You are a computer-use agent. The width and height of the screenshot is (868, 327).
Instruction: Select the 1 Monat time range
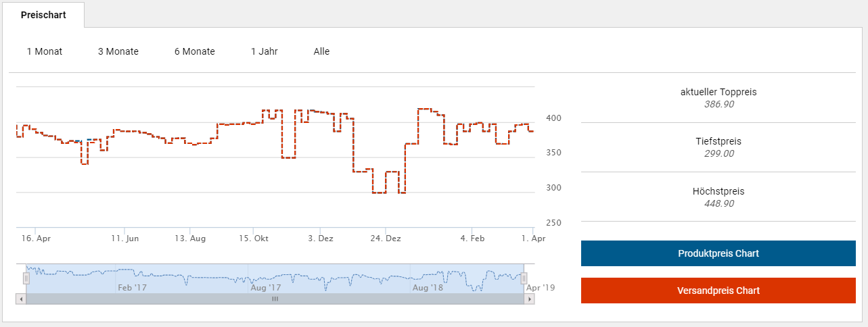point(45,51)
